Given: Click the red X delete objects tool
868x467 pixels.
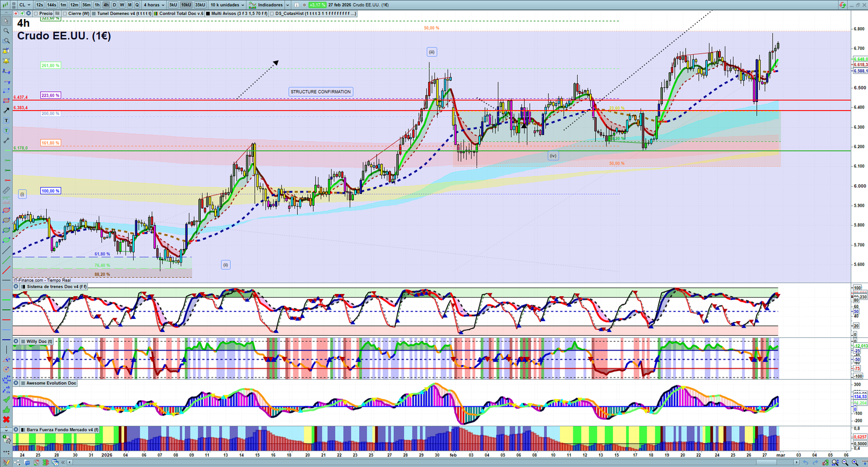Looking at the screenshot, I should click(x=6, y=419).
